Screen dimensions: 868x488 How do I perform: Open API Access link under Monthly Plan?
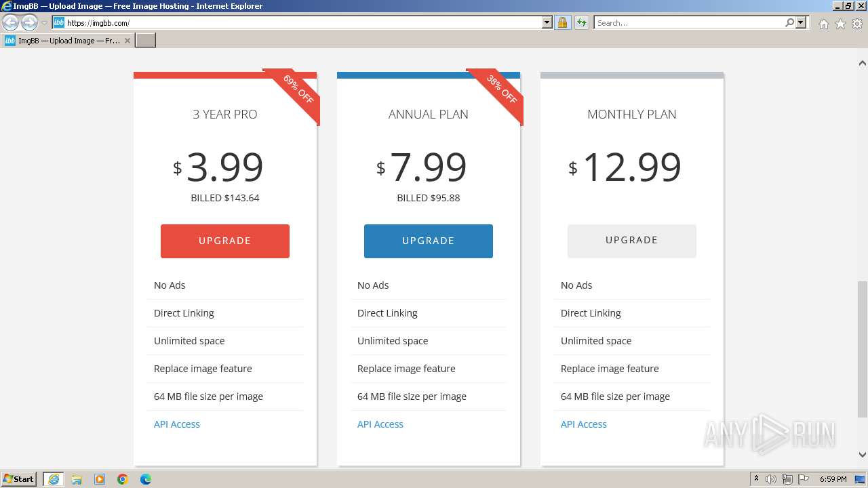[584, 424]
